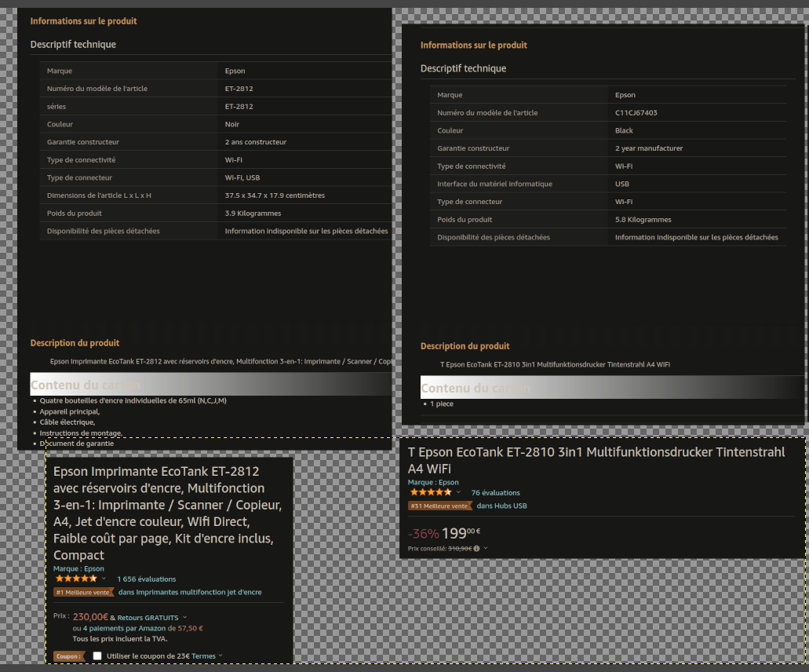Click the '230,00€' price
This screenshot has width=809, height=672.
coord(90,617)
